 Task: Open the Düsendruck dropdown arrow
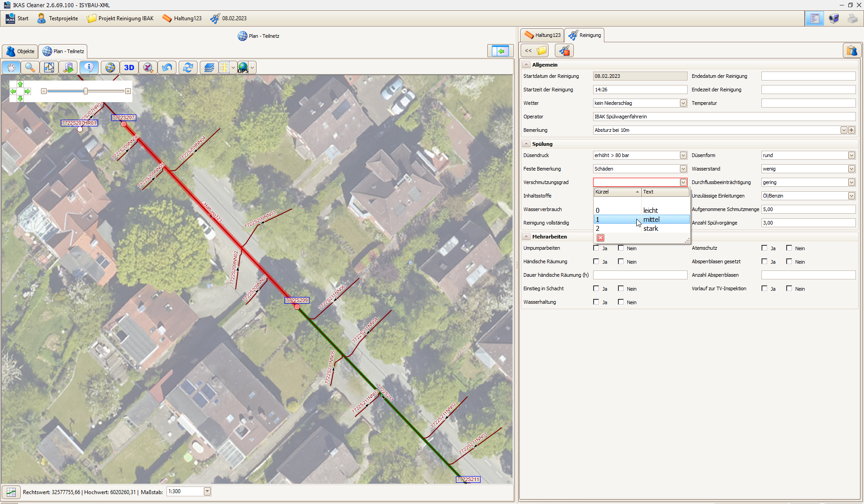(x=683, y=155)
